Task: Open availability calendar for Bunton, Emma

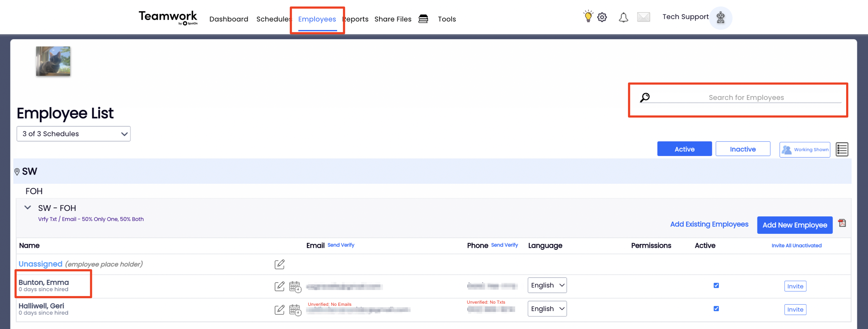Action: pos(295,287)
